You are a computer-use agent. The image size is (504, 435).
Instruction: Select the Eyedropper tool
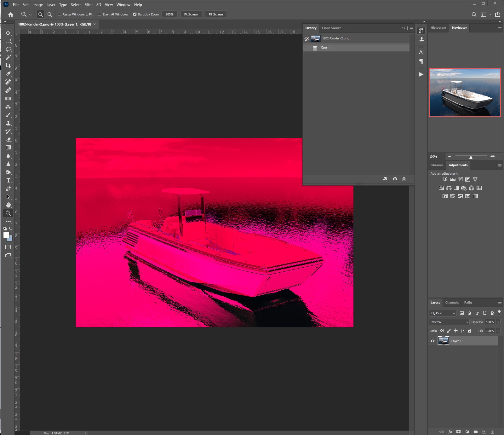(8, 74)
